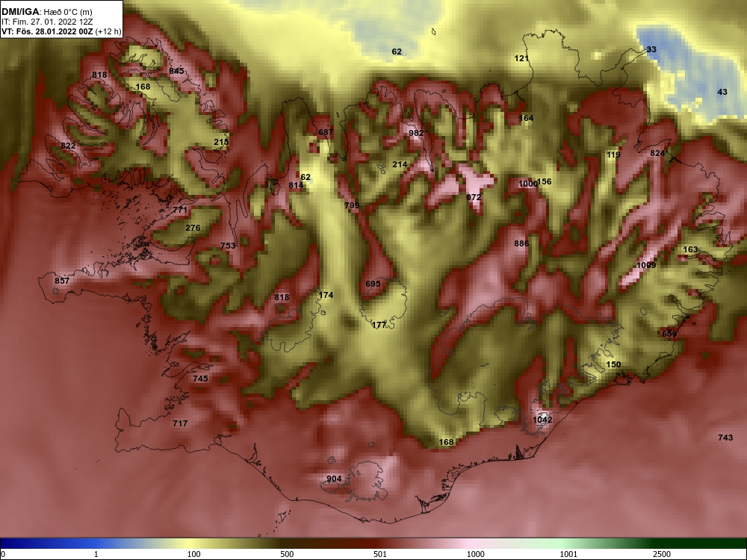Viewport: 747px width, 560px height.
Task: Click the 753 map value
Action: pos(228,246)
